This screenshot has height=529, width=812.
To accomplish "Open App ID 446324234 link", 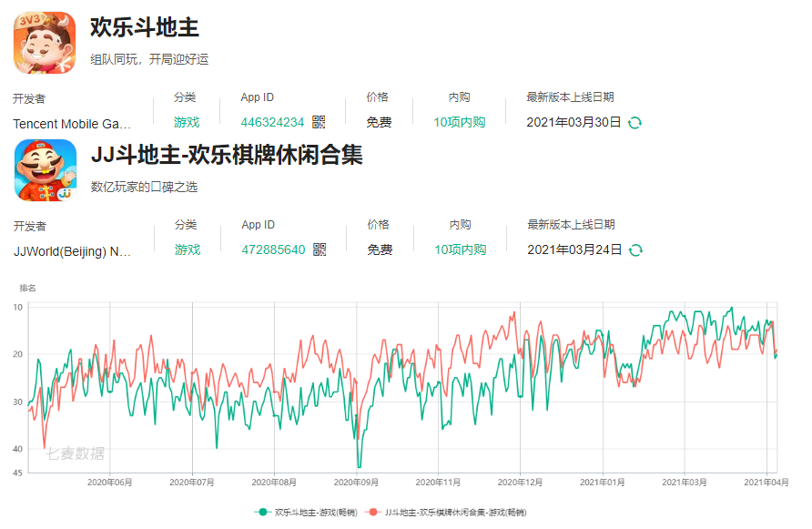I will point(272,122).
